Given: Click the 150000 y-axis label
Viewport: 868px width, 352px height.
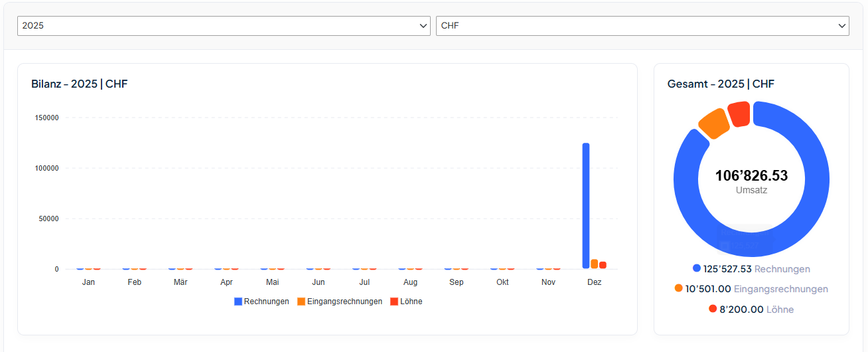Looking at the screenshot, I should [x=47, y=118].
